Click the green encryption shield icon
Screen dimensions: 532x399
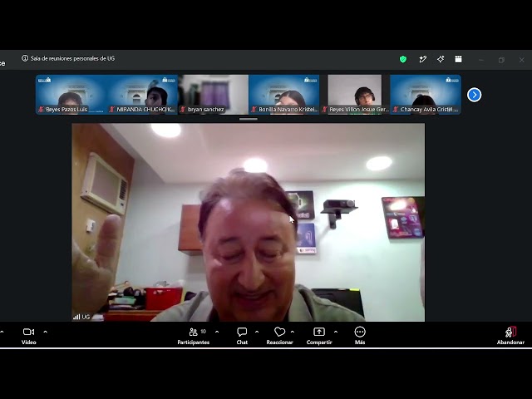402,59
